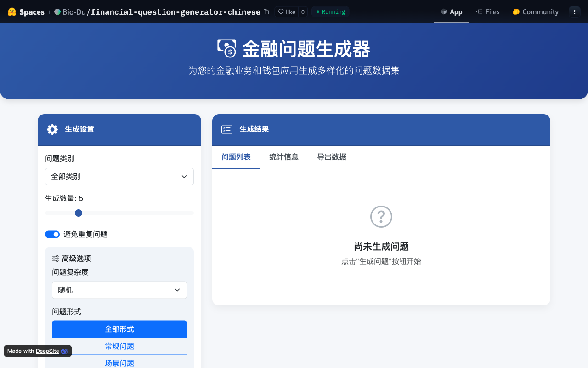The width and height of the screenshot is (588, 368).
Task: Click the App tab cube icon
Action: pyautogui.click(x=444, y=12)
